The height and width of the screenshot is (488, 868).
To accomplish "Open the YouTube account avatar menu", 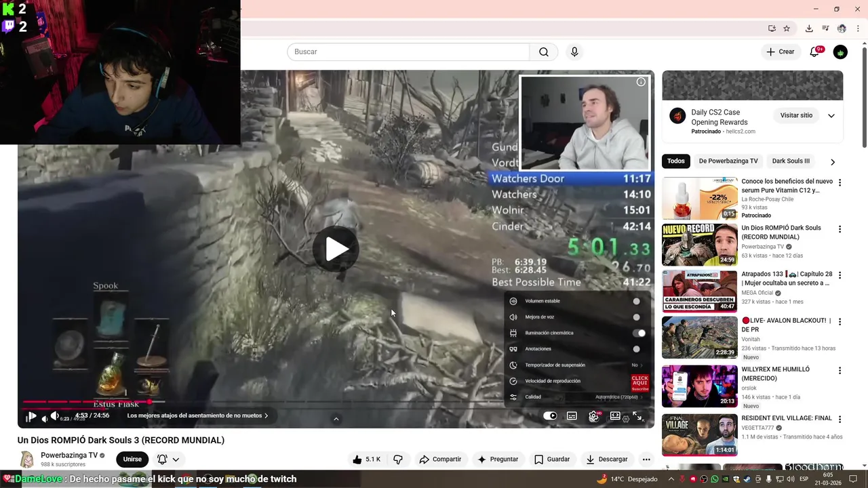I will [x=840, y=52].
